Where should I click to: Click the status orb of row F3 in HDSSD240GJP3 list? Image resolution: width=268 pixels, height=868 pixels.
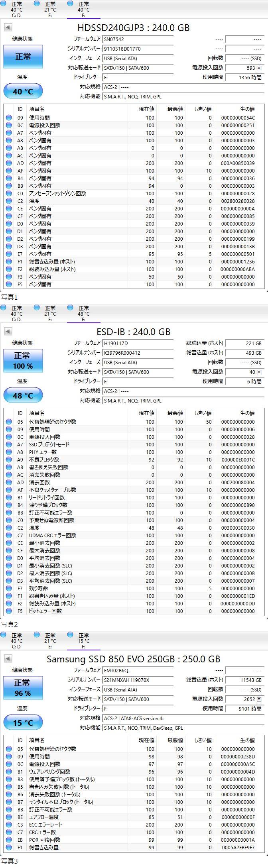coord(9,277)
